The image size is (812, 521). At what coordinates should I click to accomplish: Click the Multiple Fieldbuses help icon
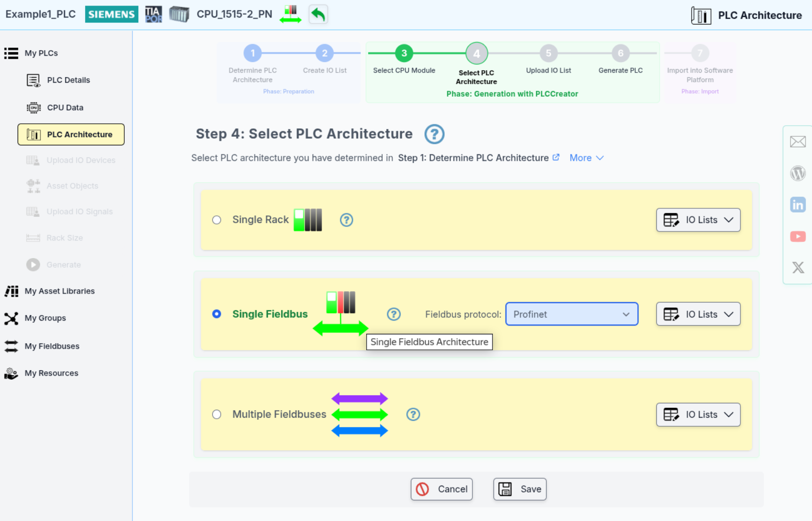pyautogui.click(x=413, y=415)
